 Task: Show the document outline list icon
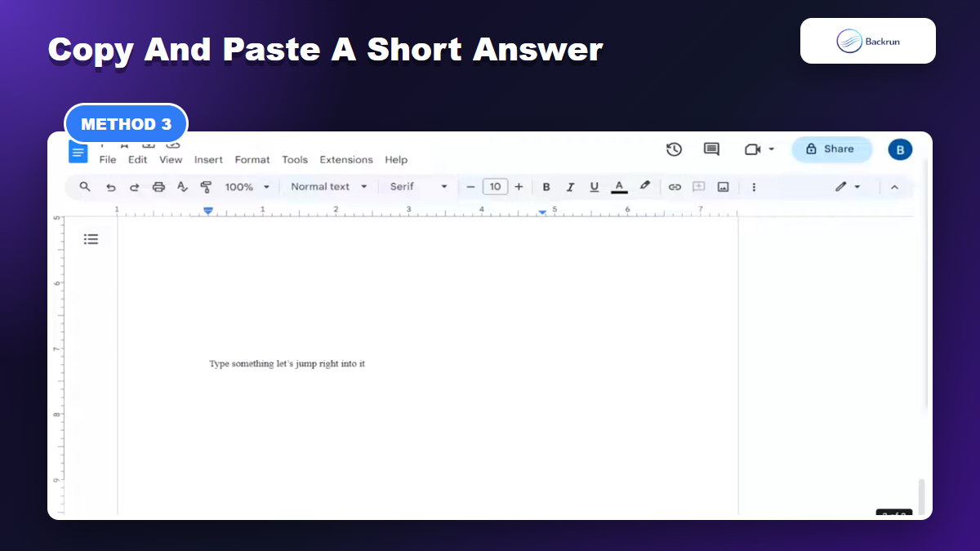(x=91, y=239)
